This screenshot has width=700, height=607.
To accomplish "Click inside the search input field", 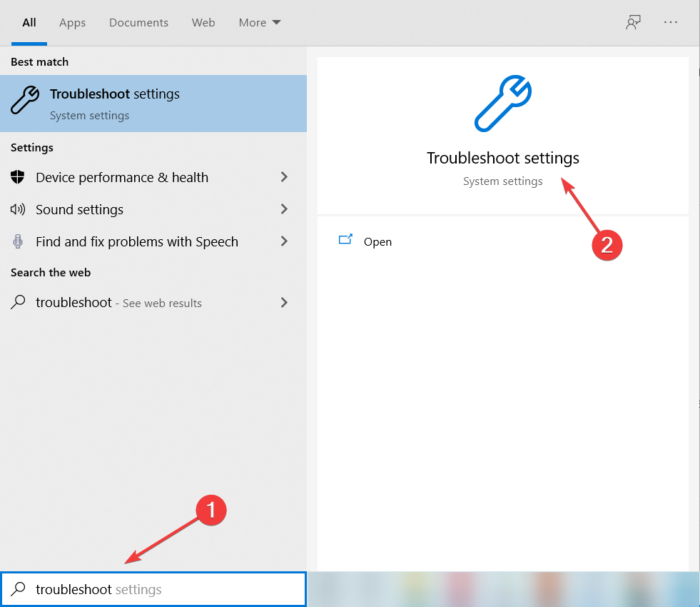I will [143, 589].
